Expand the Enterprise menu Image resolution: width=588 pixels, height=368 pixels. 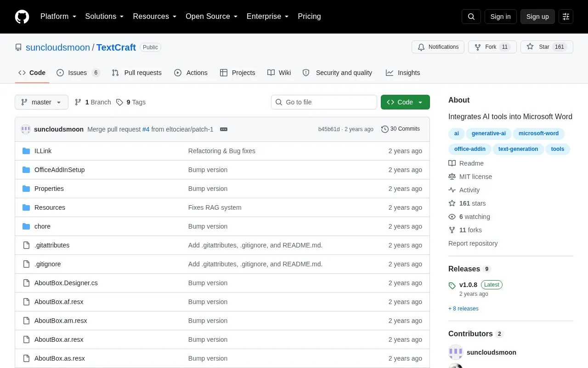[268, 17]
